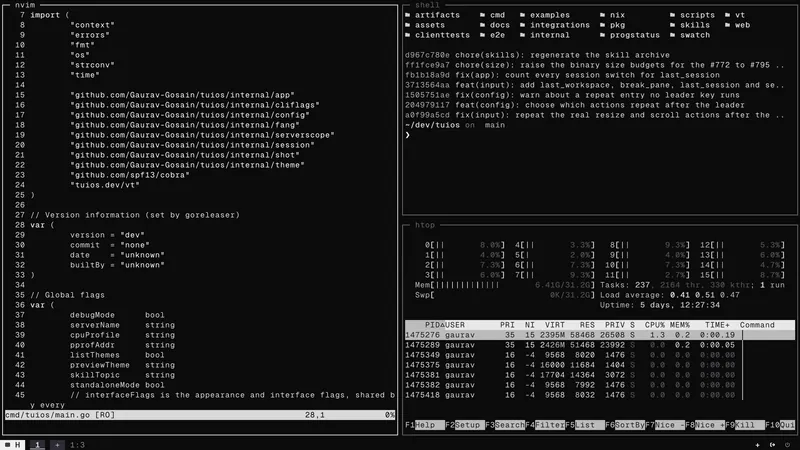Select htop process row 1475381
Screen dimensions: 800x450
(x=599, y=375)
